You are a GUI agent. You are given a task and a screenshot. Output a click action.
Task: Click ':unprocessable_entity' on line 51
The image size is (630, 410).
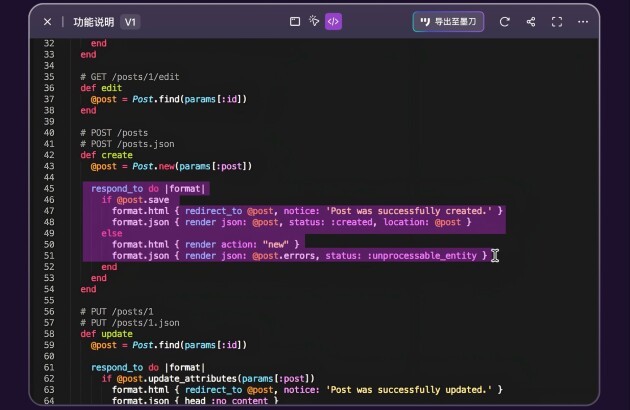pyautogui.click(x=422, y=256)
